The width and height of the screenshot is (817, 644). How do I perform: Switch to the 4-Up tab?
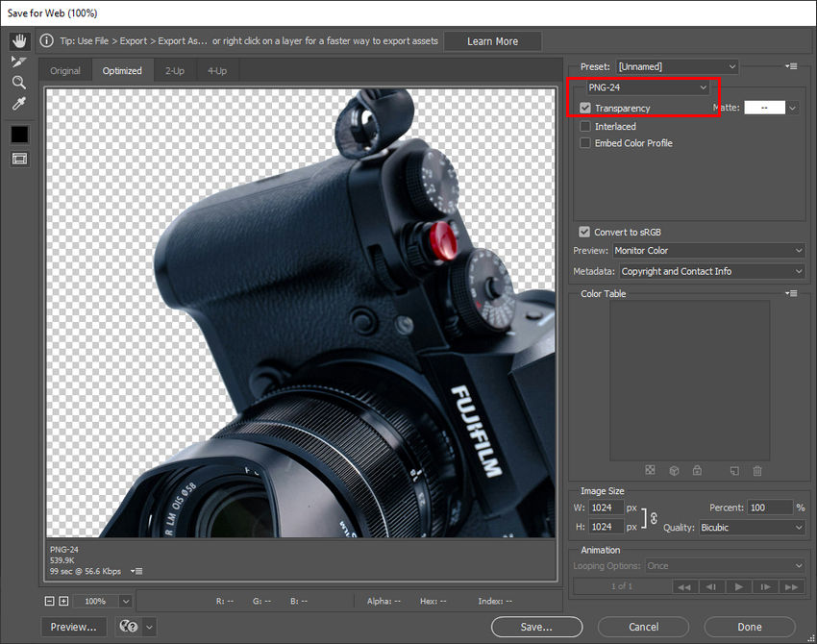[217, 70]
